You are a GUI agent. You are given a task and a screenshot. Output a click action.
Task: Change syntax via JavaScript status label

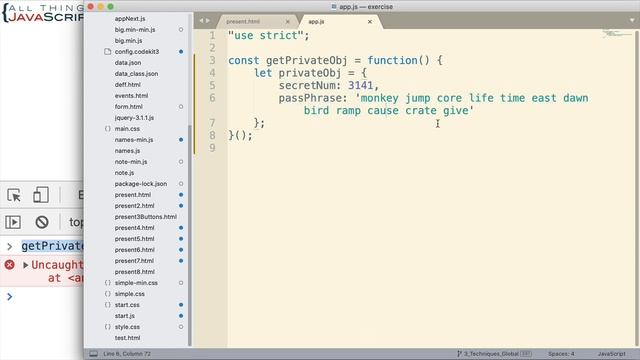tap(611, 354)
